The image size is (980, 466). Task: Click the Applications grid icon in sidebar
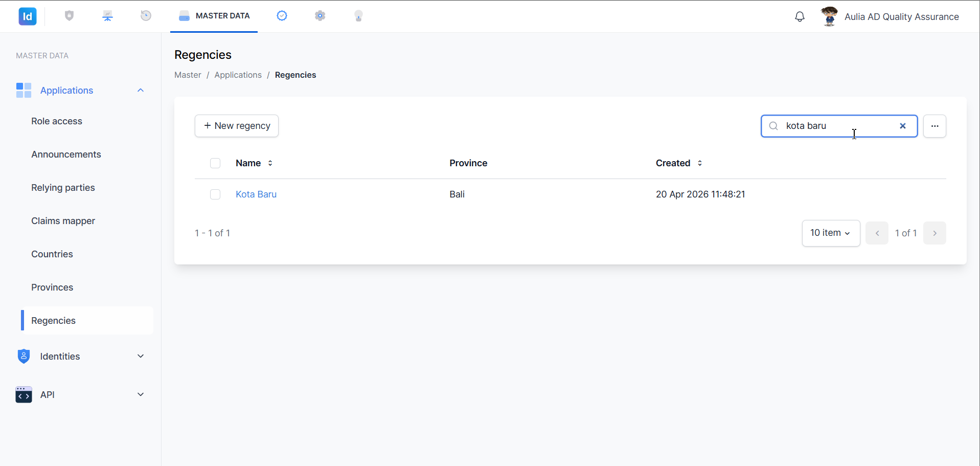click(x=24, y=90)
